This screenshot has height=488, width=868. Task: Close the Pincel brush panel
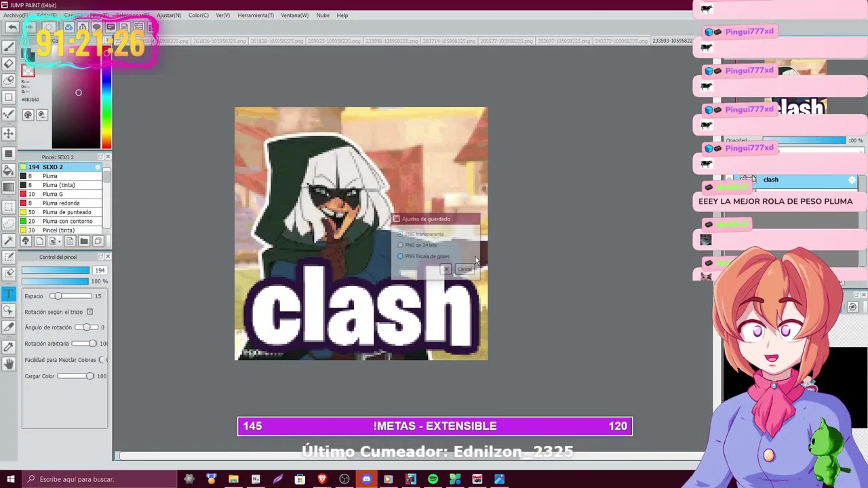click(x=108, y=157)
